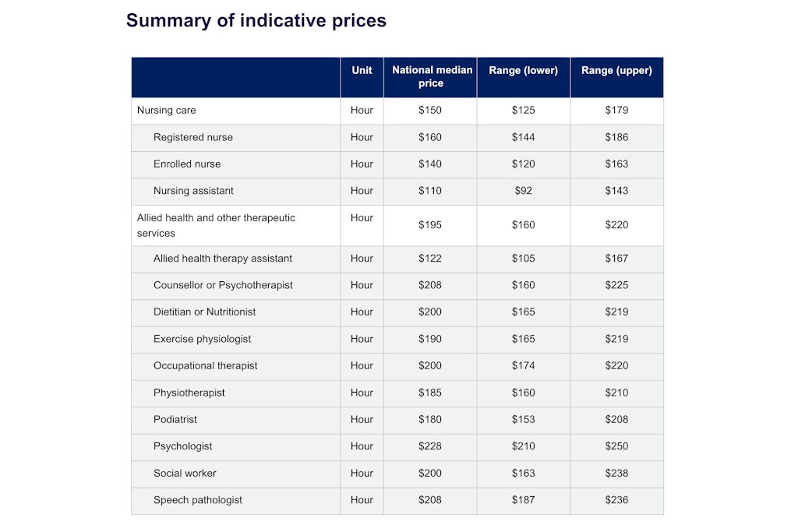Select the 'National median price' column header

[432, 76]
